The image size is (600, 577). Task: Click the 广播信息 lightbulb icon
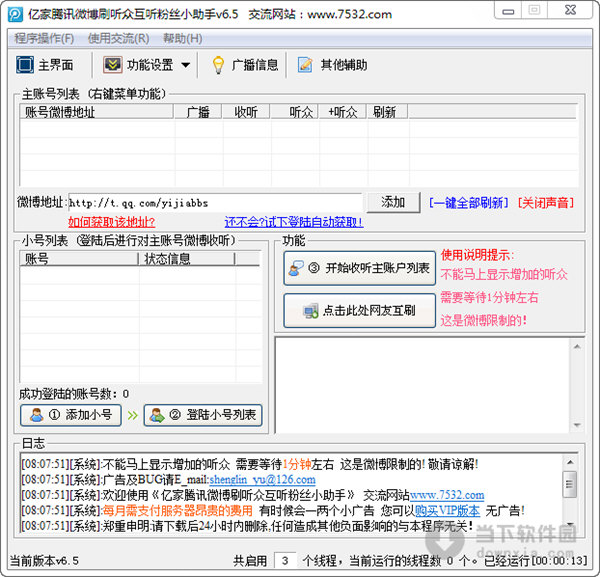click(x=218, y=65)
